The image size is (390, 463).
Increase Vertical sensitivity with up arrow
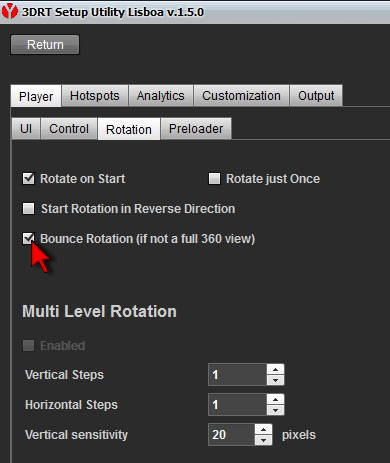[263, 429]
